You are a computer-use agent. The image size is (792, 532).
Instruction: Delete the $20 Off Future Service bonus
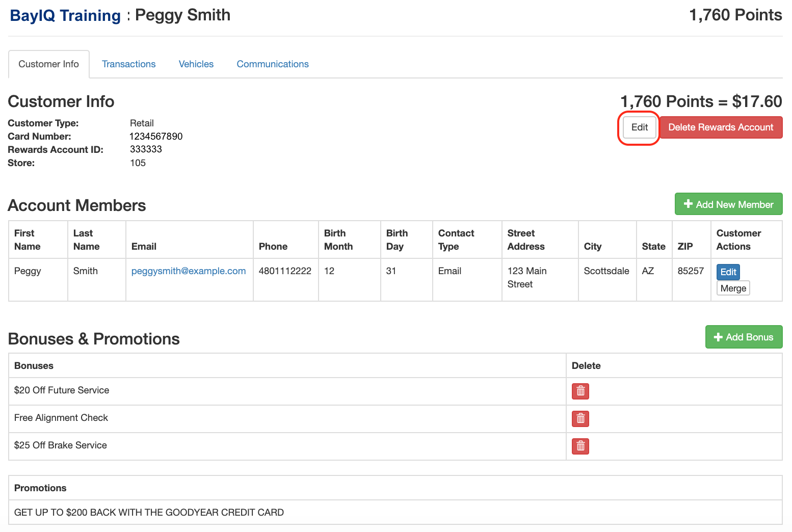(x=580, y=391)
